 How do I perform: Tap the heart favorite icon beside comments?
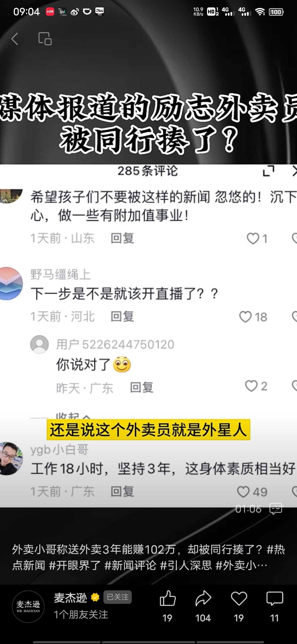pos(239,599)
